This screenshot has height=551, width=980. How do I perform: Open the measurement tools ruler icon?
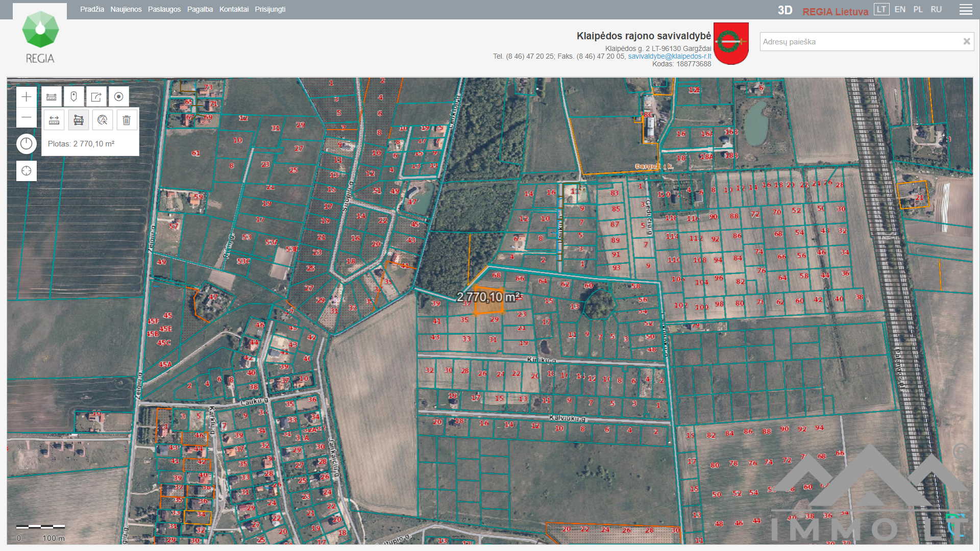coord(52,97)
